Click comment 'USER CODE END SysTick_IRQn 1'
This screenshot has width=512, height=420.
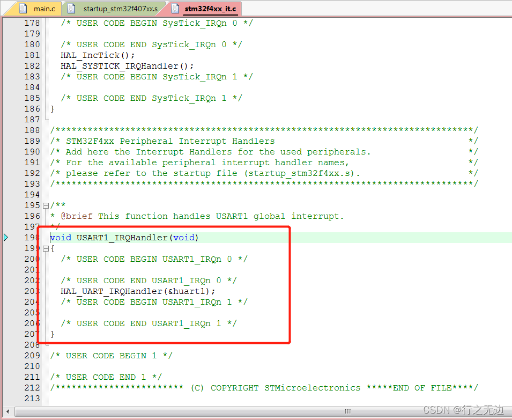tap(151, 98)
